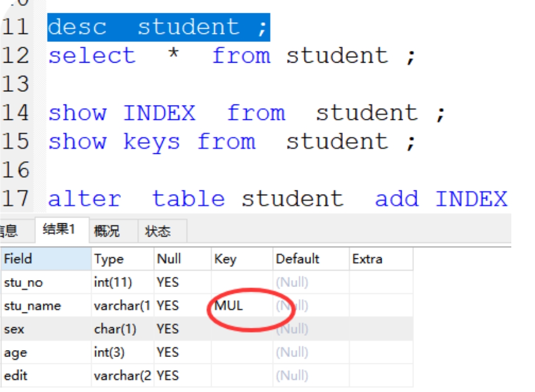Select the age field cell
The image size is (535, 392).
pyautogui.click(x=46, y=353)
